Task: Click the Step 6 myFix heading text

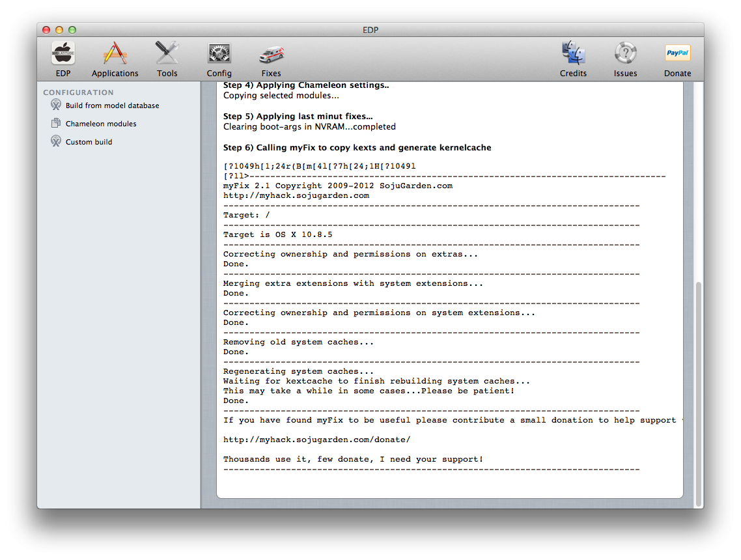Action: point(357,148)
